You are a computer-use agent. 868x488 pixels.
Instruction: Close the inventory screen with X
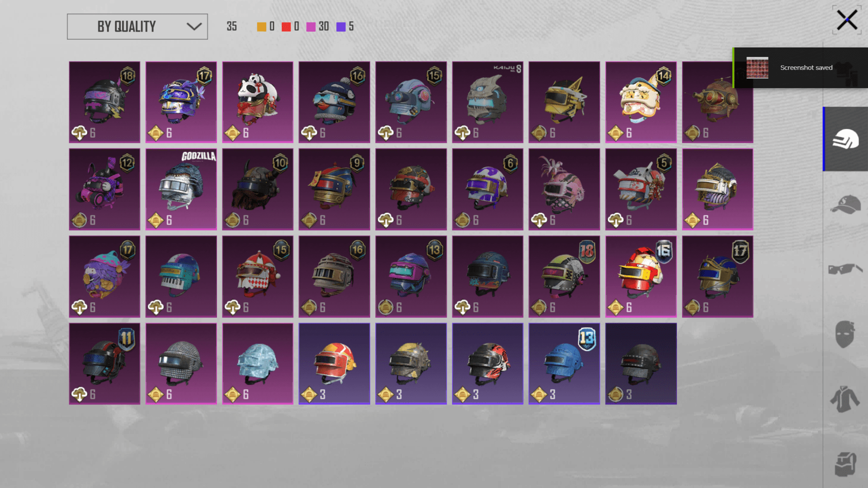[847, 20]
